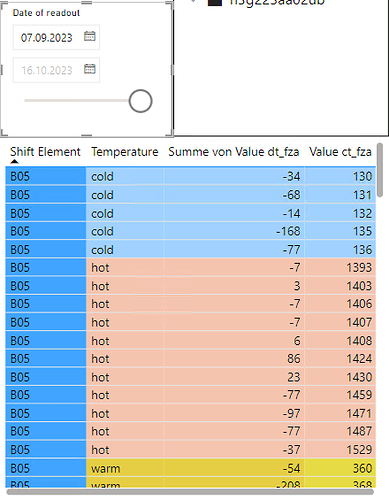Click the sort arrow under Shift Element

(x=14, y=162)
